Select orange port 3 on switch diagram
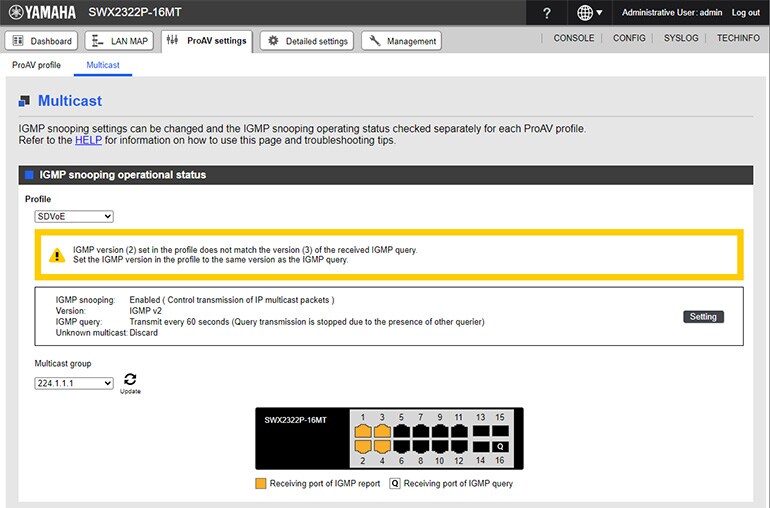 point(382,431)
